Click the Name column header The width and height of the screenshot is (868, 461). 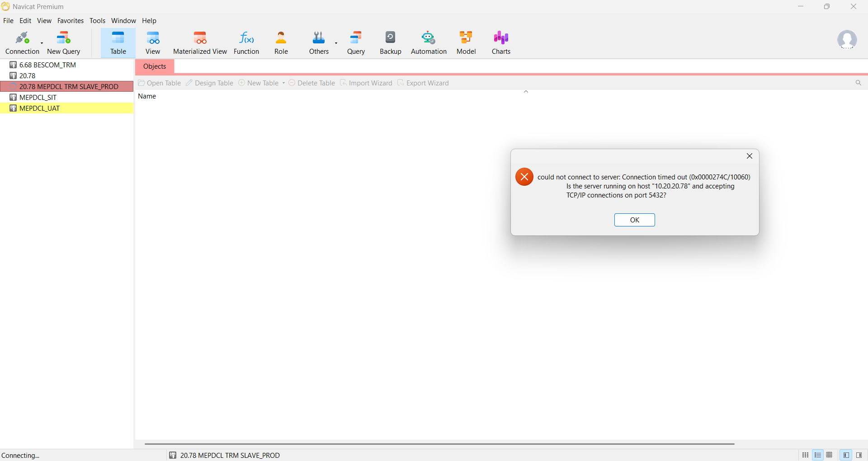coord(147,96)
